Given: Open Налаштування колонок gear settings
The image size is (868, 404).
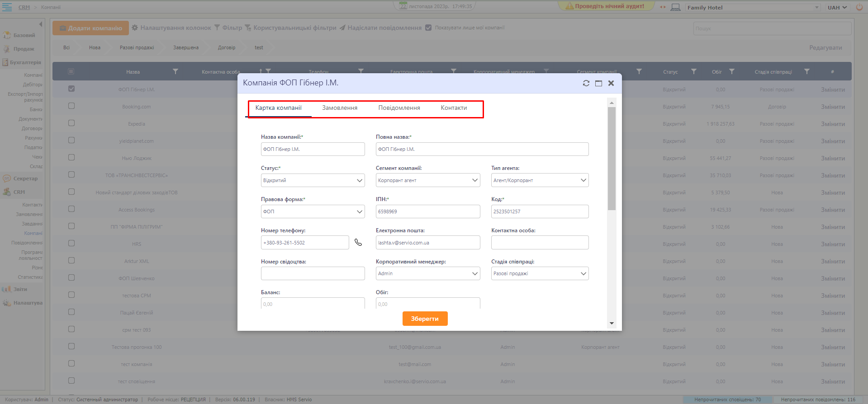Looking at the screenshot, I should (x=135, y=28).
